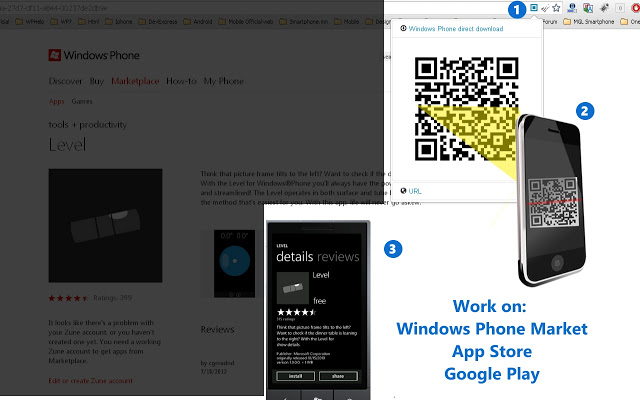This screenshot has width=640, height=400.
Task: Open the Discover menu
Action: 65,81
